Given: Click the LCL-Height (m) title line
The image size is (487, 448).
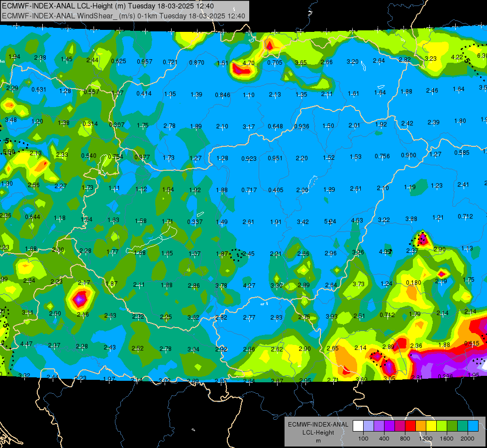Looking at the screenshot, I should (108, 6).
